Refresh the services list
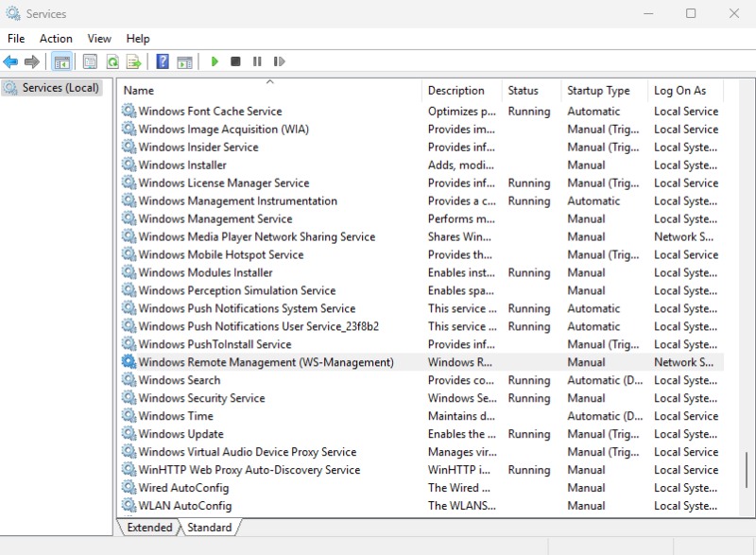The height and width of the screenshot is (555, 756). click(x=113, y=61)
